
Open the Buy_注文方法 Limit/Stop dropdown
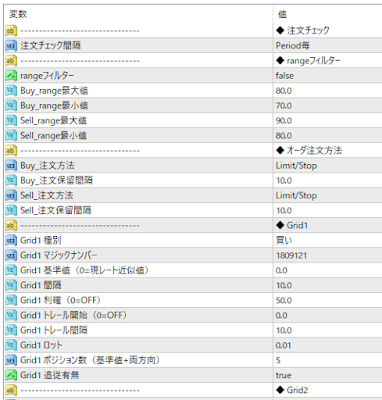pyautogui.click(x=296, y=165)
